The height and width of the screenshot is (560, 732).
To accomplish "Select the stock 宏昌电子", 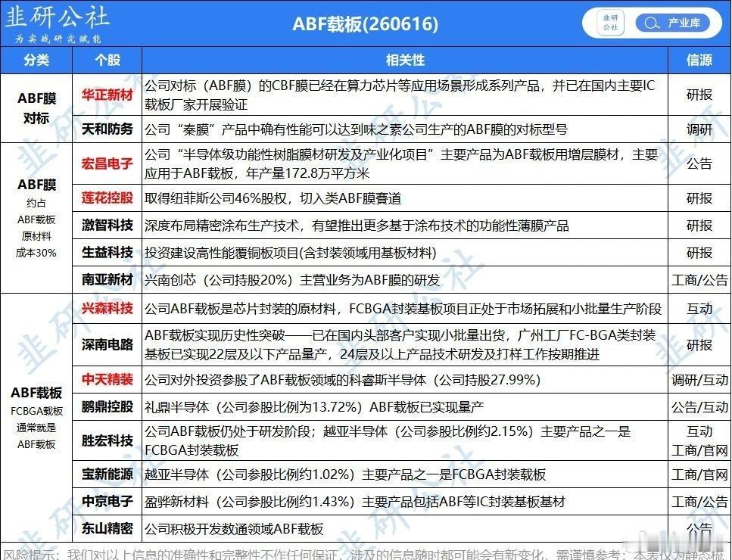I will point(107,163).
